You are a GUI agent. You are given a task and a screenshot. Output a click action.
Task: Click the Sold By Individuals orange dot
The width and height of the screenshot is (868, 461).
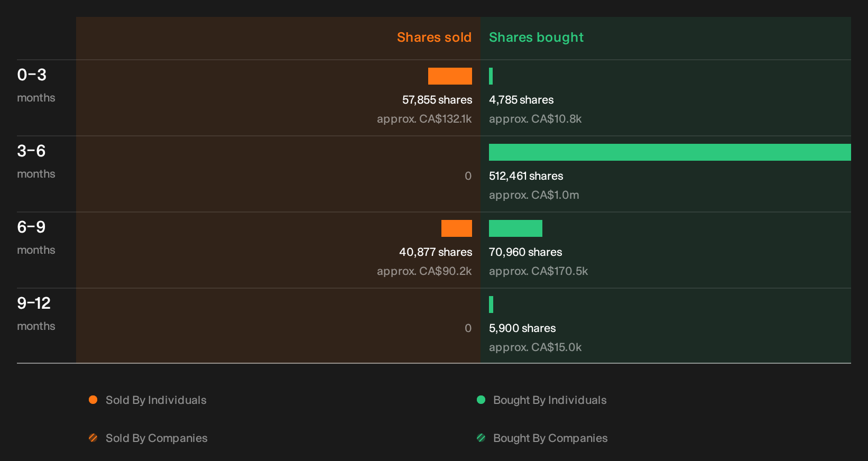coord(93,400)
